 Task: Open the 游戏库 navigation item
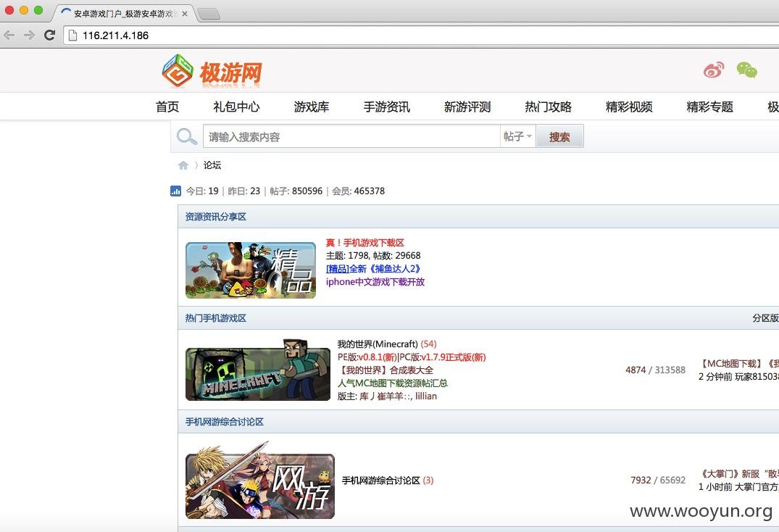(x=312, y=107)
